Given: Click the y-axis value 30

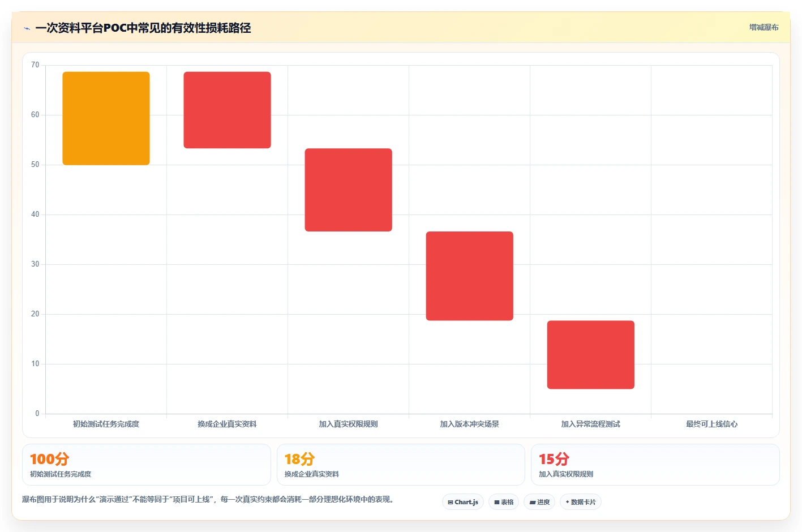Looking at the screenshot, I should pos(35,264).
